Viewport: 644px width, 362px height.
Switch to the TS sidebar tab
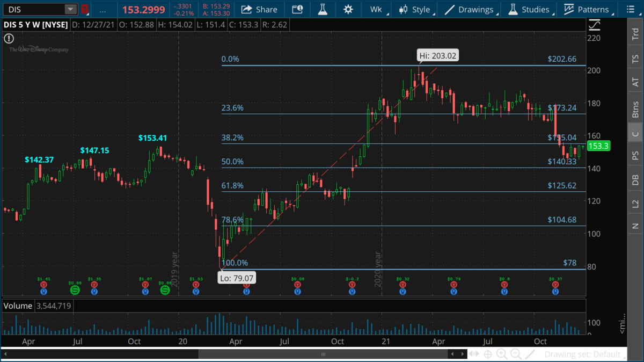(x=635, y=59)
